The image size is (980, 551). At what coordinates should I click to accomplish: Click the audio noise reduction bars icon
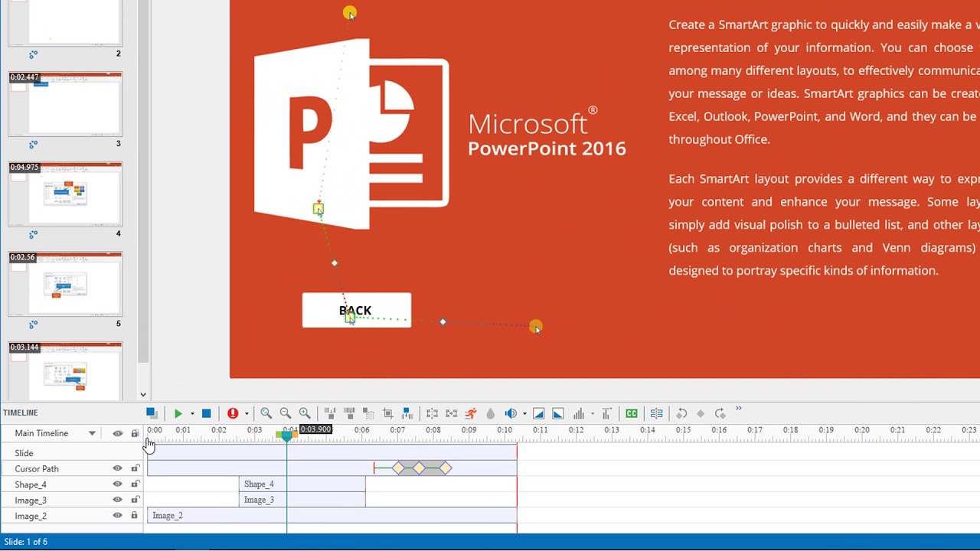tap(578, 413)
